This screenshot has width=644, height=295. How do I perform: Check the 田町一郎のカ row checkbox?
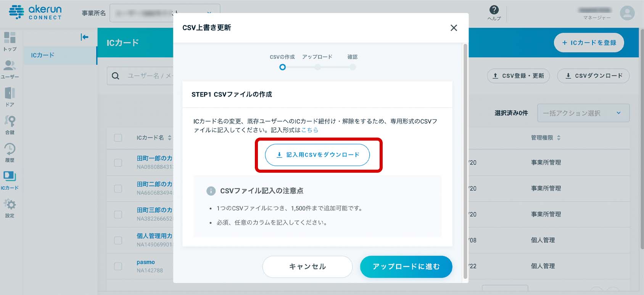(118, 162)
